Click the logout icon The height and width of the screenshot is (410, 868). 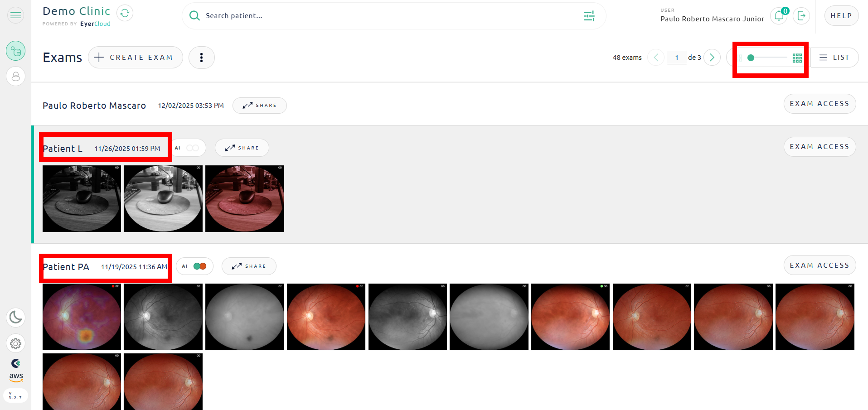click(801, 16)
